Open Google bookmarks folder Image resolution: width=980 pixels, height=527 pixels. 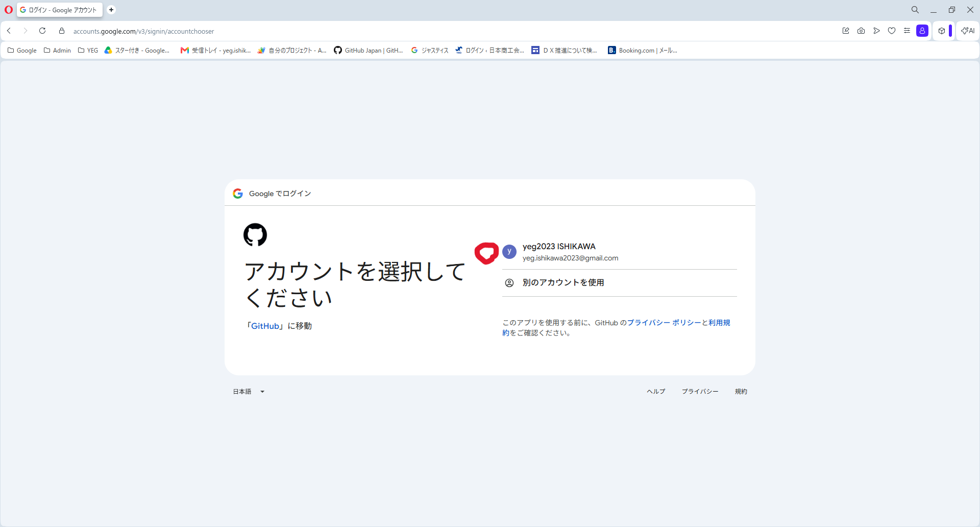pyautogui.click(x=22, y=50)
